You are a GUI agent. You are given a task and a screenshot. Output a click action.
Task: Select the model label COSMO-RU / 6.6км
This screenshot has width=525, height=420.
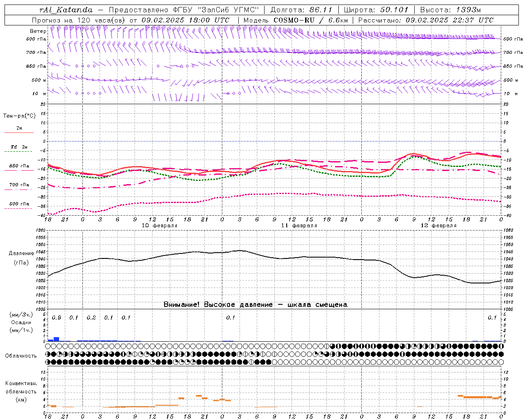311,20
